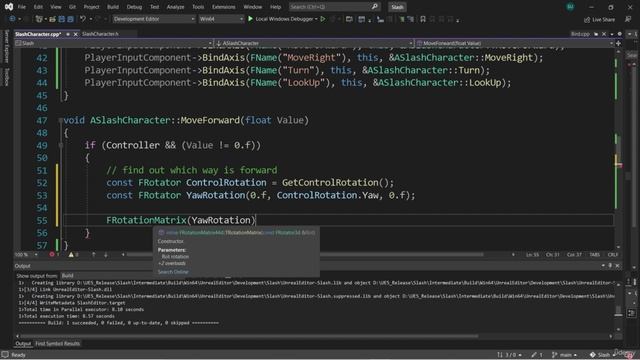Click Search Online link in tooltip
640x360 pixels.
click(173, 272)
